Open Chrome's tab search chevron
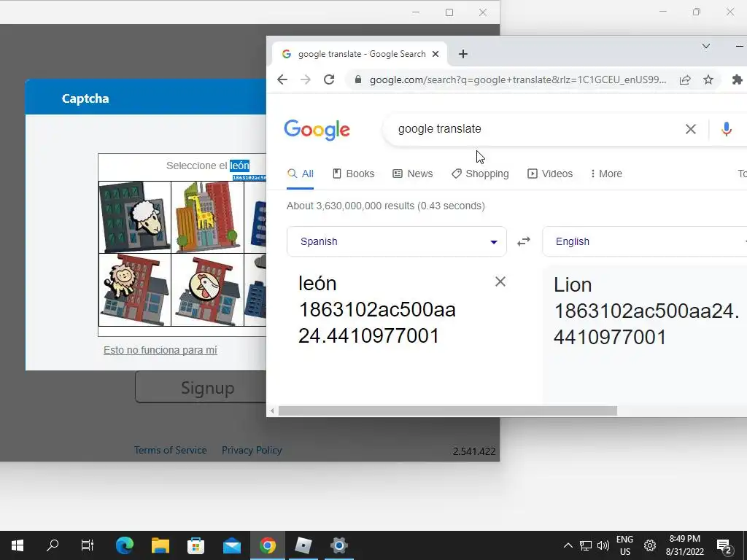Screen dimensions: 747x560 pos(706,46)
